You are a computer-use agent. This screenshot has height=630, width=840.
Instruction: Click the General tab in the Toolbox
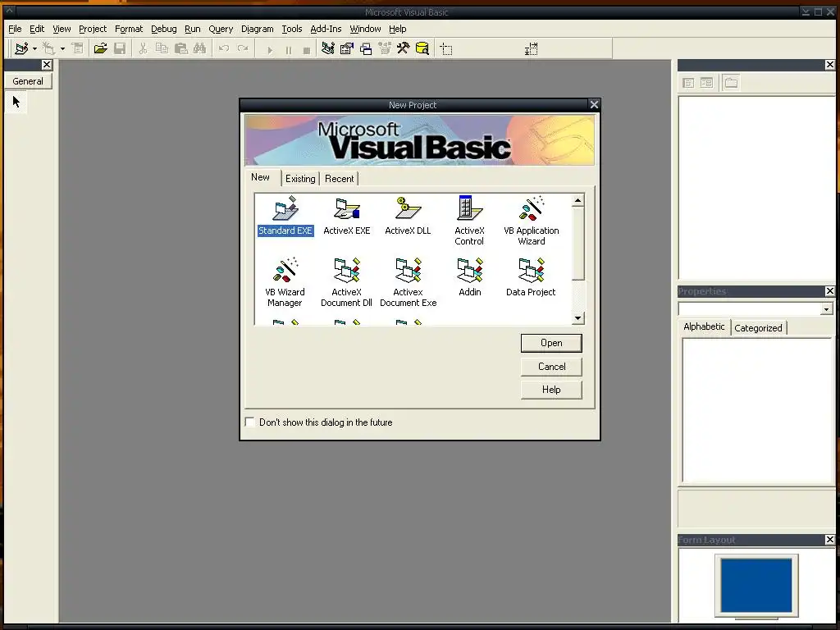point(28,81)
